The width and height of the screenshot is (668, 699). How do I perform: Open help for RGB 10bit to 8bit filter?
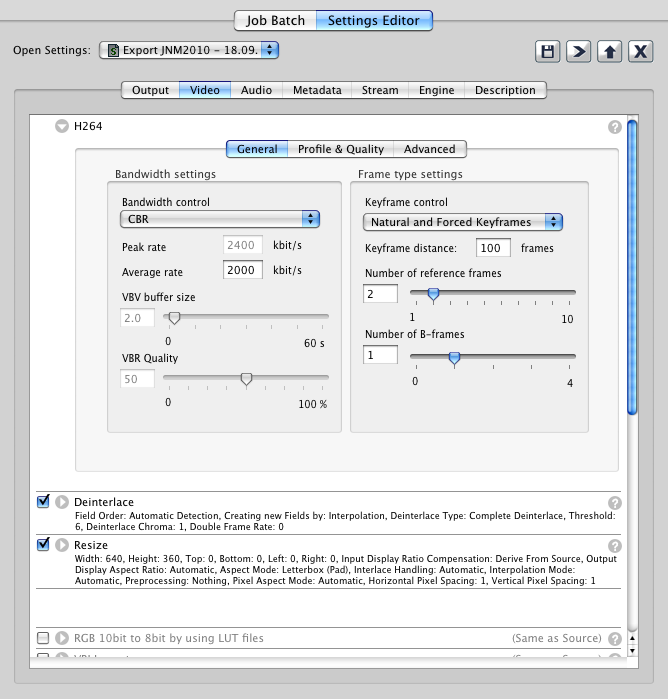click(x=614, y=638)
